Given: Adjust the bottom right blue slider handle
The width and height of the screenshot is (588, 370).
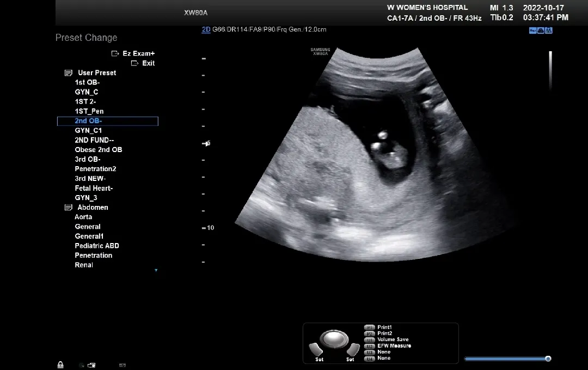Looking at the screenshot, I should click(548, 359).
